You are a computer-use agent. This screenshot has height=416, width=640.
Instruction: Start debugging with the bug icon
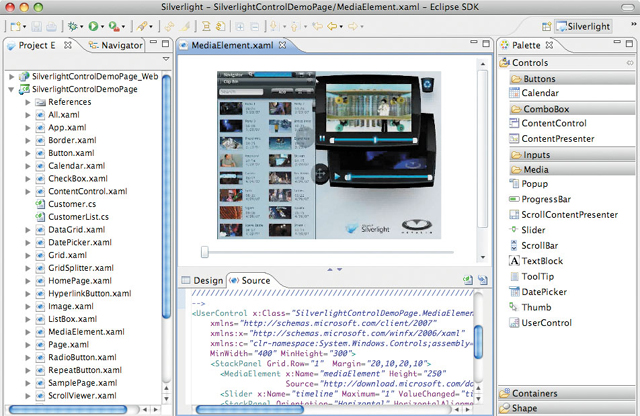coord(73,27)
